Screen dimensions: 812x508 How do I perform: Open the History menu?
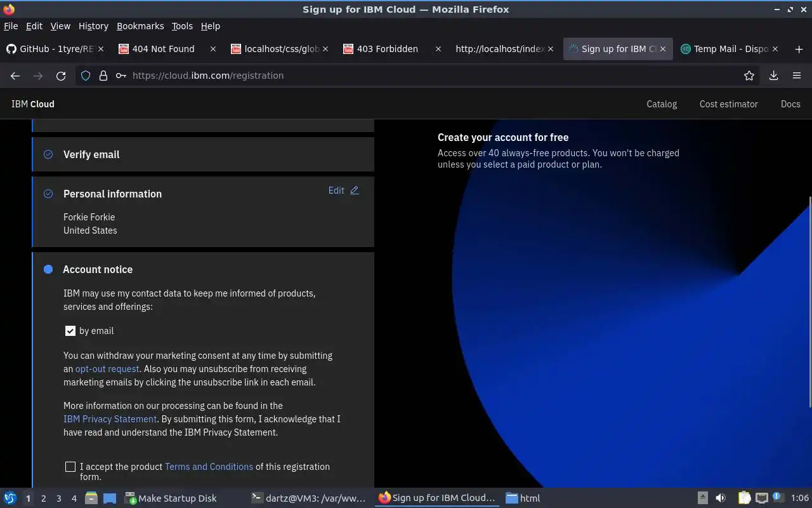[x=93, y=26]
